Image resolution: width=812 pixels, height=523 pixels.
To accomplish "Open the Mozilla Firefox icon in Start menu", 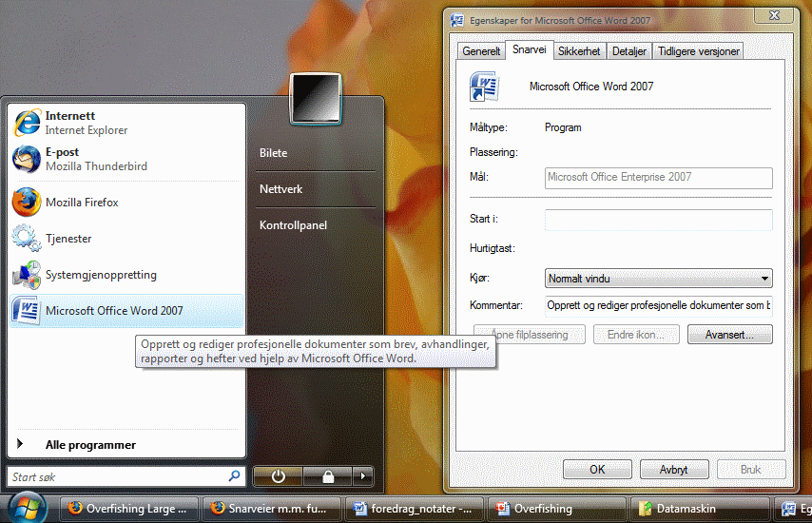I will (27, 202).
